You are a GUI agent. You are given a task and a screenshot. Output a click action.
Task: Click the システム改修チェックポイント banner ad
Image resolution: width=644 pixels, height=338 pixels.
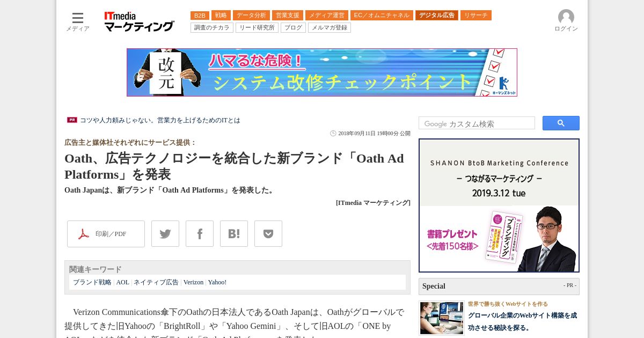(322, 72)
